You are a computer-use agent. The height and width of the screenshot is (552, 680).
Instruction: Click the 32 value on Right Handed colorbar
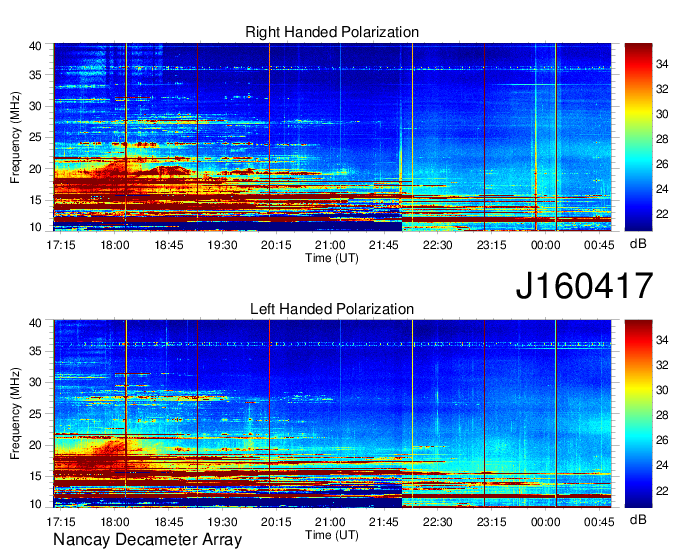[x=662, y=89]
